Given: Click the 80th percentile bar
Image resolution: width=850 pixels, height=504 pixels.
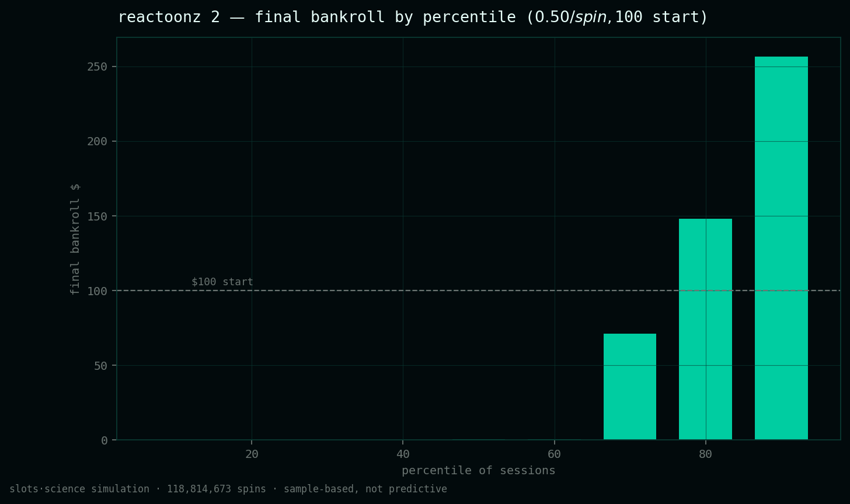Looking at the screenshot, I should pos(705,329).
